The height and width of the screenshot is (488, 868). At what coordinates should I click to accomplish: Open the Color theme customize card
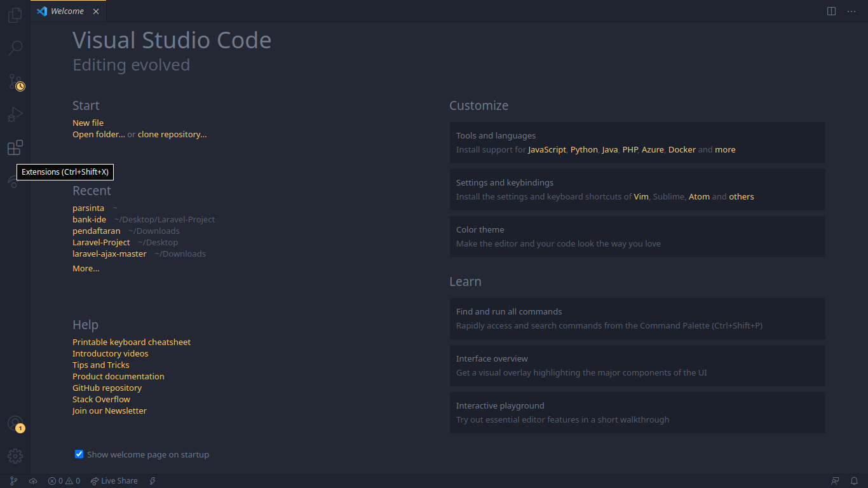(x=637, y=236)
